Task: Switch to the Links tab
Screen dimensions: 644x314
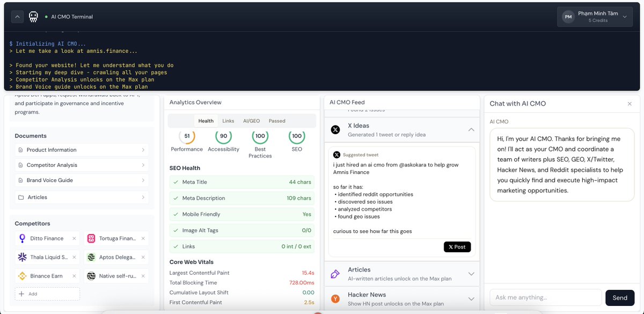Action: (228, 121)
